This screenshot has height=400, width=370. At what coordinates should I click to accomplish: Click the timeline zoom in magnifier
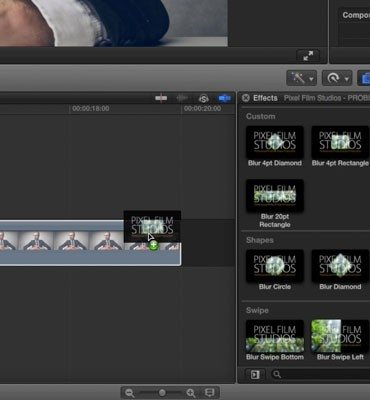(x=191, y=393)
